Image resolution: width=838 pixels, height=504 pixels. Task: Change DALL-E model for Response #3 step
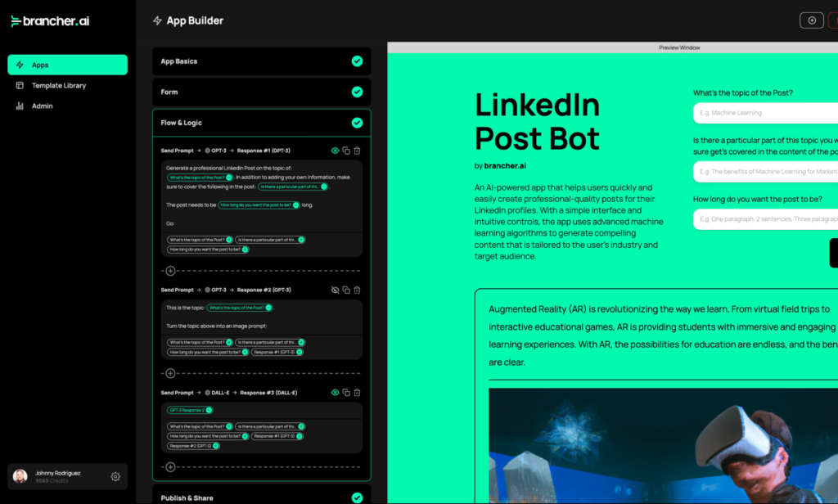(218, 393)
